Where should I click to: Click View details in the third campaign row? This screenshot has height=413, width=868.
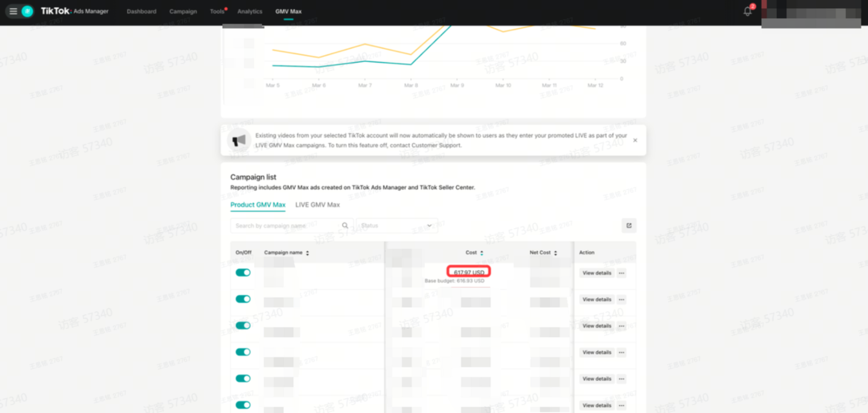tap(597, 326)
